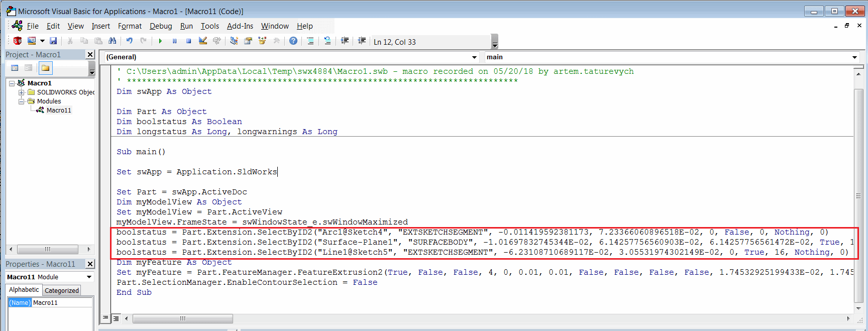868x331 pixels.
Task: Click the Reset stop icon
Action: [188, 41]
